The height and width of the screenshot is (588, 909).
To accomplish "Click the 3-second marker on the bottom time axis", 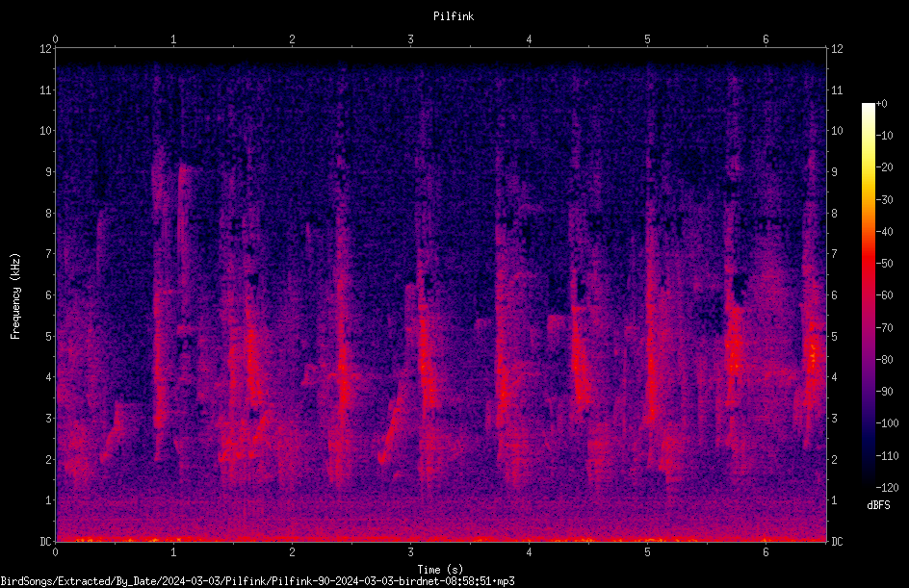I will click(410, 552).
